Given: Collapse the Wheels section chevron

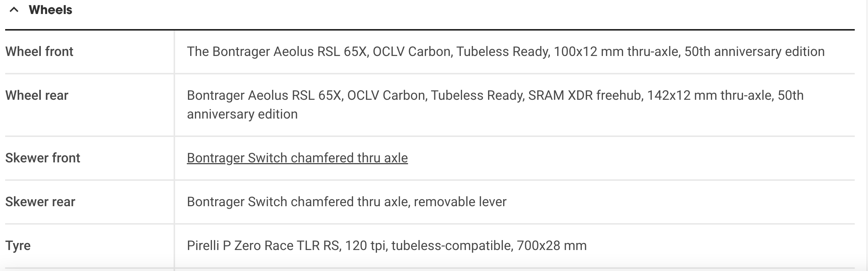Looking at the screenshot, I should click(14, 10).
